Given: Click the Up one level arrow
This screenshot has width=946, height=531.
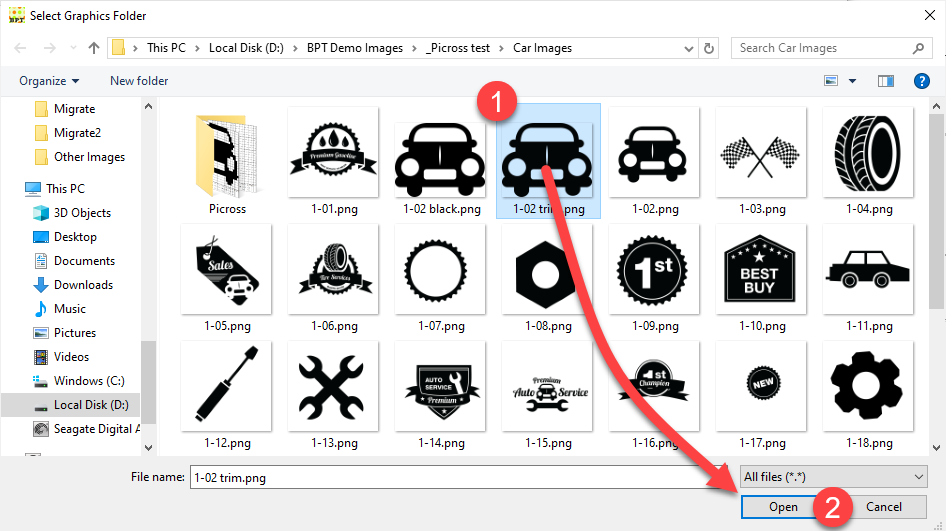Looking at the screenshot, I should [x=94, y=48].
